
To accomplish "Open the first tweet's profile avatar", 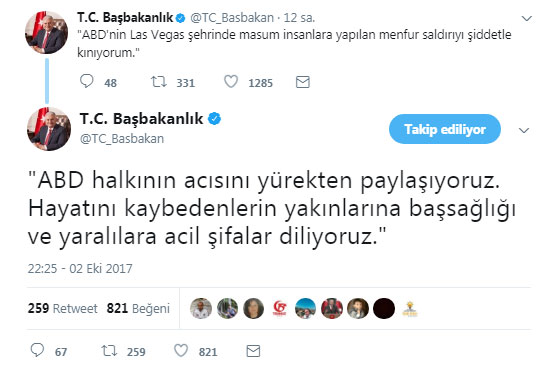I will point(46,32).
